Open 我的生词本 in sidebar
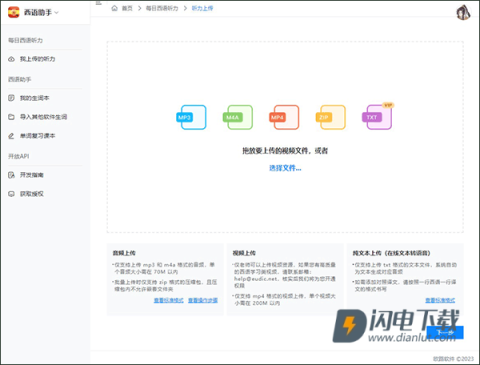This screenshot has width=480, height=365. click(x=34, y=98)
